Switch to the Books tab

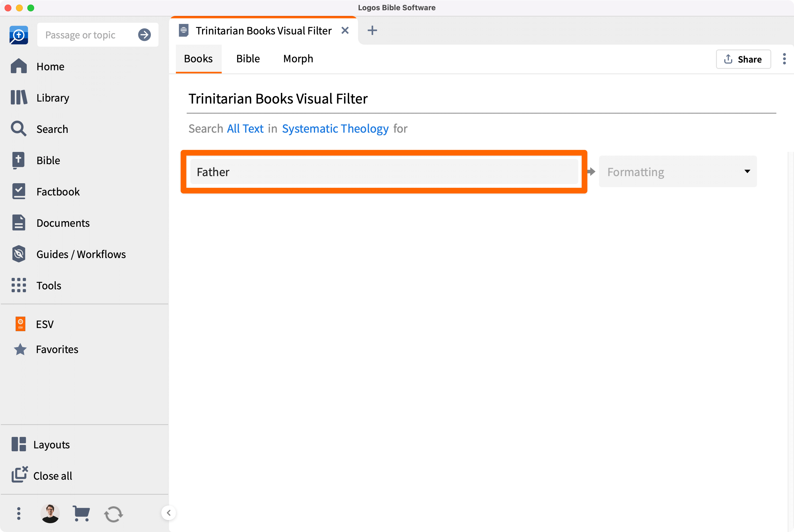199,59
